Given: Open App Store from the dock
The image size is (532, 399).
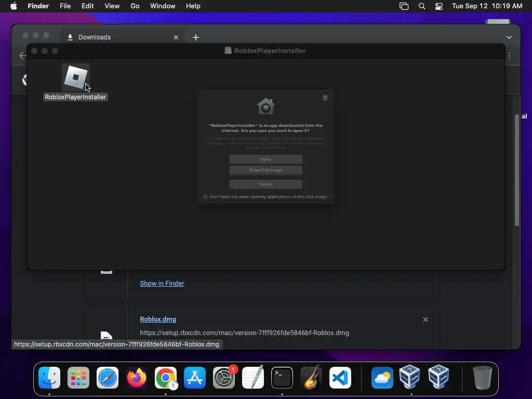Looking at the screenshot, I should [195, 378].
